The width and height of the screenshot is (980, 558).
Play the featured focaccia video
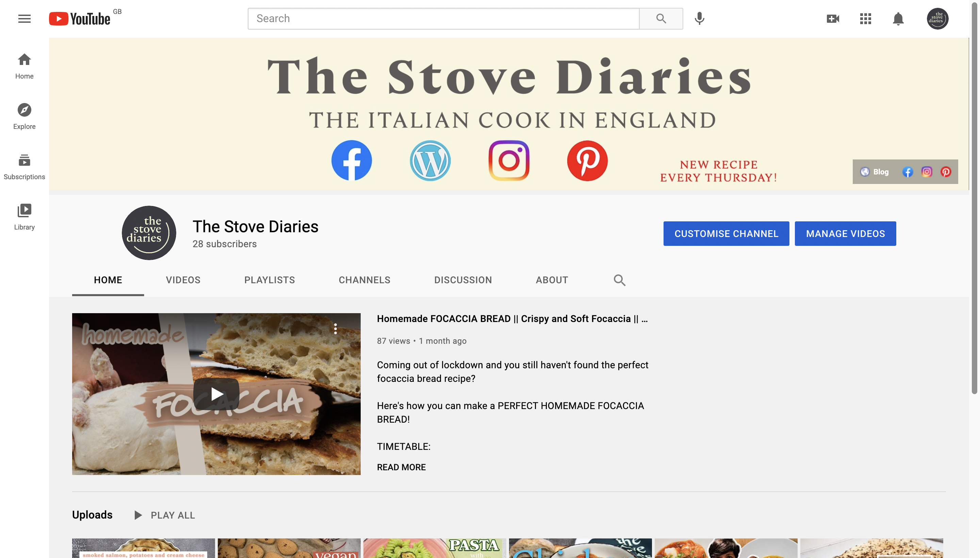[x=216, y=394]
